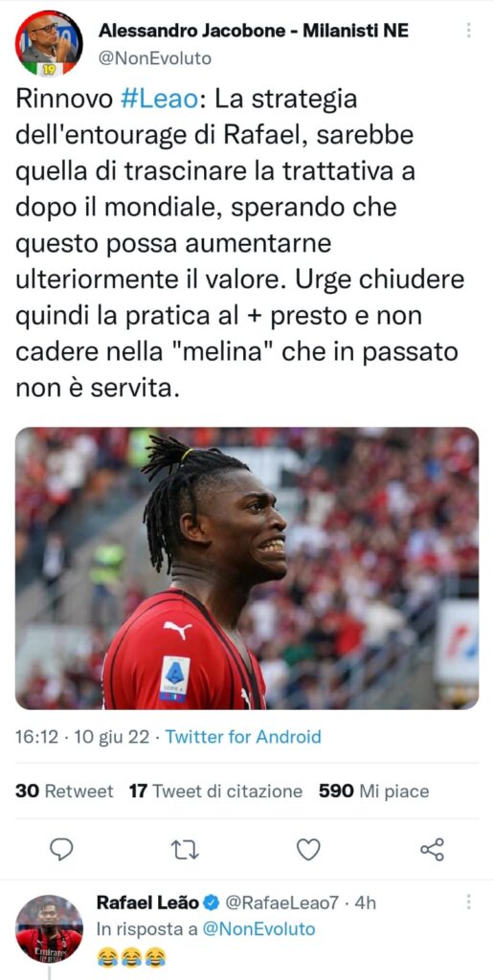Open the attached photo of the player

(x=247, y=568)
